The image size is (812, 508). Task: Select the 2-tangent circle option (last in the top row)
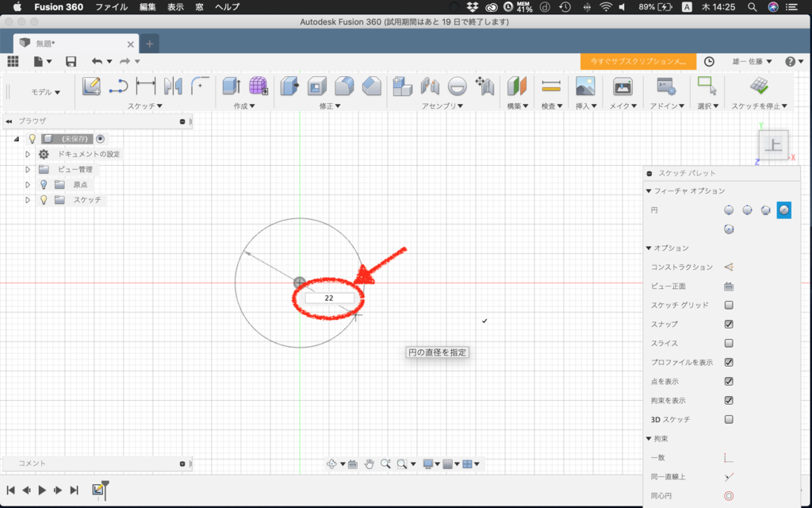tap(784, 210)
